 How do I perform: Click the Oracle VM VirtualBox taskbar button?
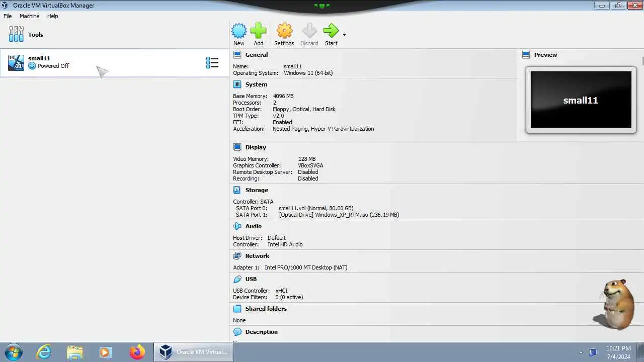click(194, 352)
